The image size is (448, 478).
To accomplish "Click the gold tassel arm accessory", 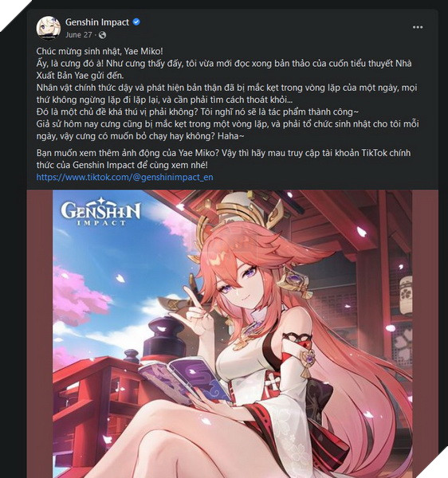I will 308,362.
